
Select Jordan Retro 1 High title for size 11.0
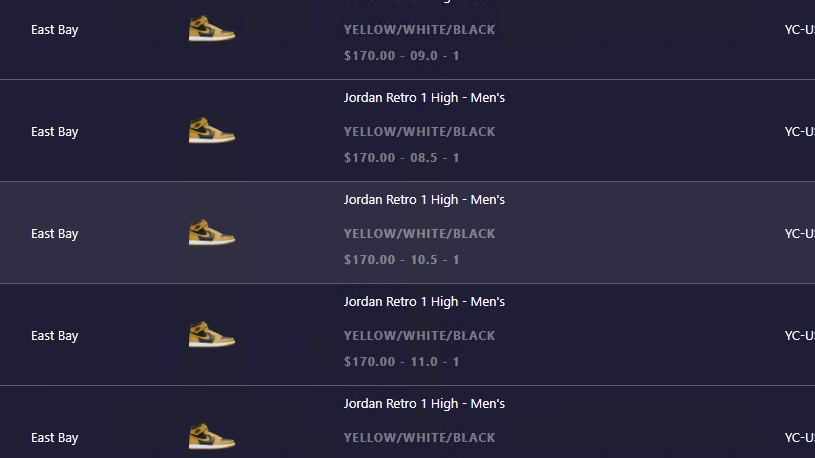424,302
